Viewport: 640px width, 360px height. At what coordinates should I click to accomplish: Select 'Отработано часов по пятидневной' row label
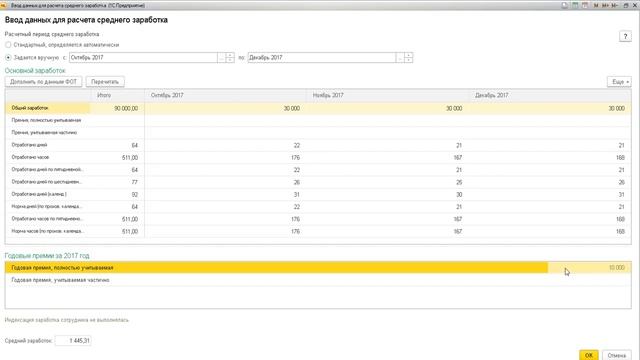pyautogui.click(x=47, y=219)
